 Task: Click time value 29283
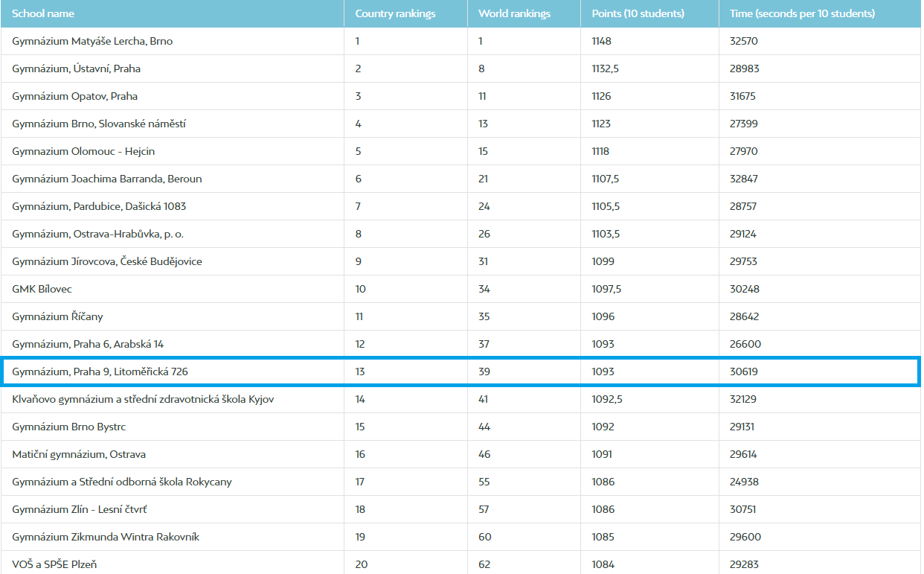click(x=744, y=564)
